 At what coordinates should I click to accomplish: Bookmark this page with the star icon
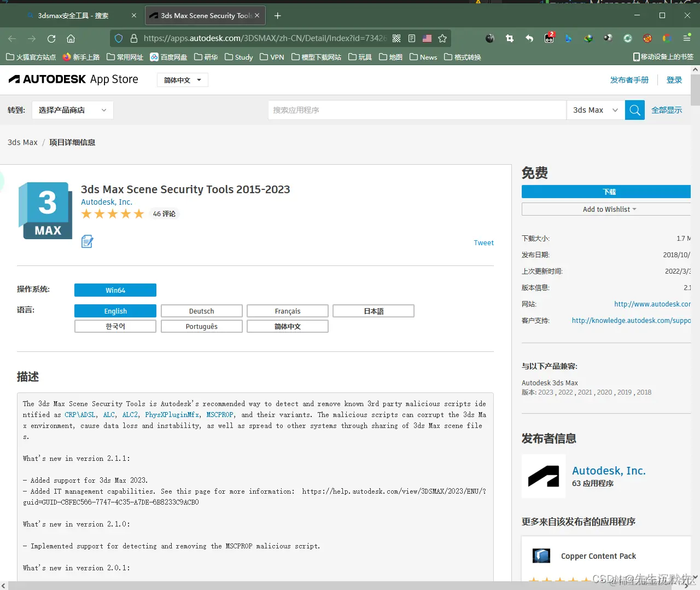(x=442, y=38)
